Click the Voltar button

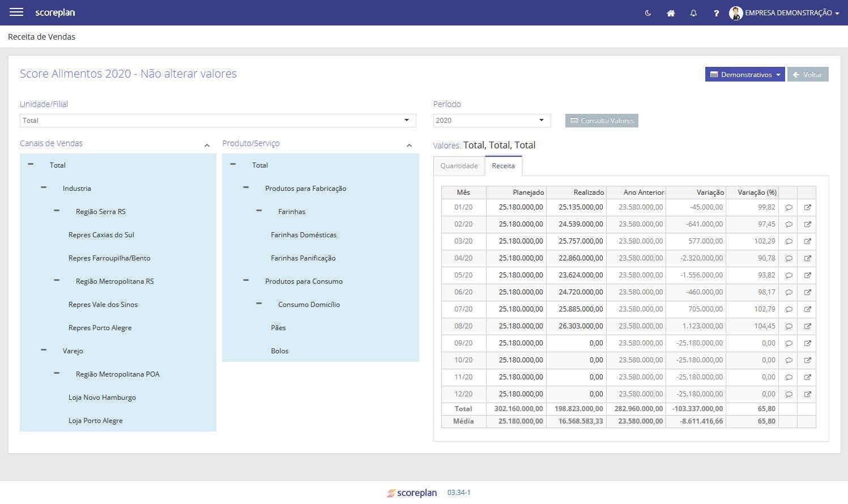808,75
